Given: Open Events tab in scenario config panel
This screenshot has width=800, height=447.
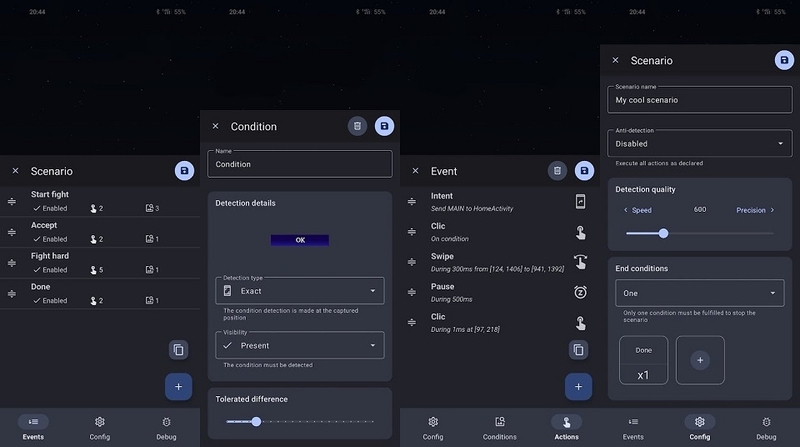Looking at the screenshot, I should pyautogui.click(x=633, y=428).
